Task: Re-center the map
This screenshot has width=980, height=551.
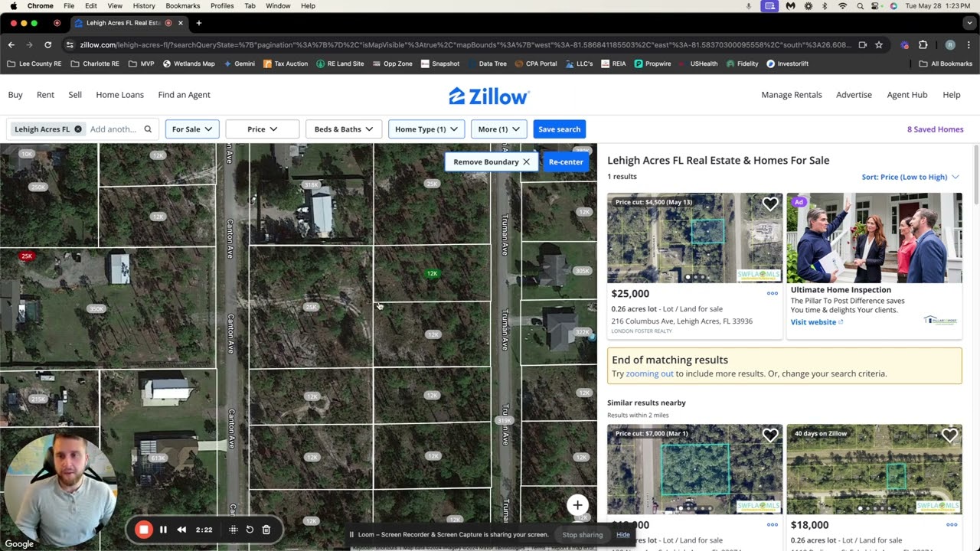Action: pos(566,162)
